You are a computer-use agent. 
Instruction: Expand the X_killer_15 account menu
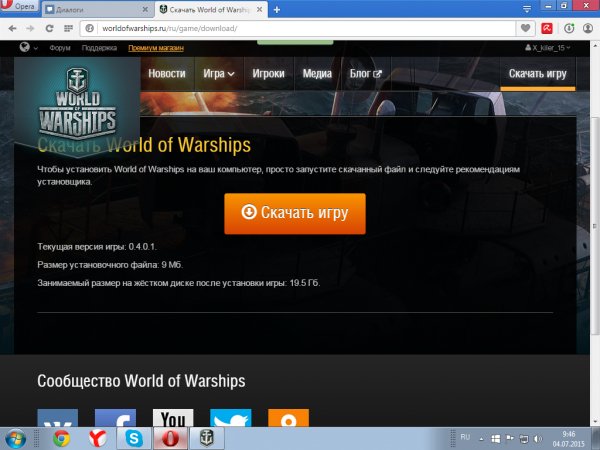pos(548,48)
